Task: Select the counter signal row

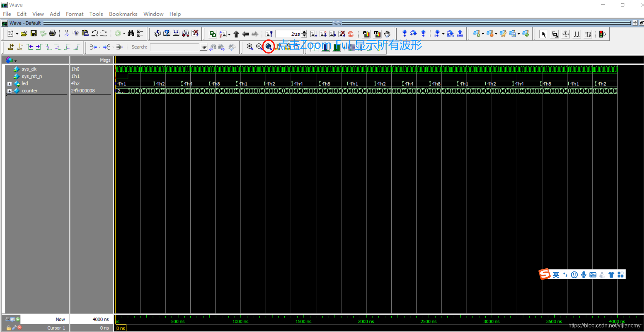Action: tap(30, 91)
